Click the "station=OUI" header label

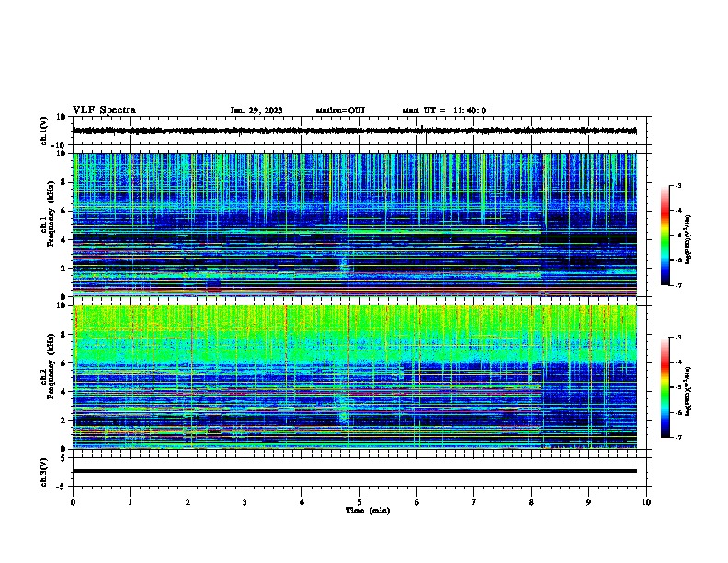(x=340, y=110)
